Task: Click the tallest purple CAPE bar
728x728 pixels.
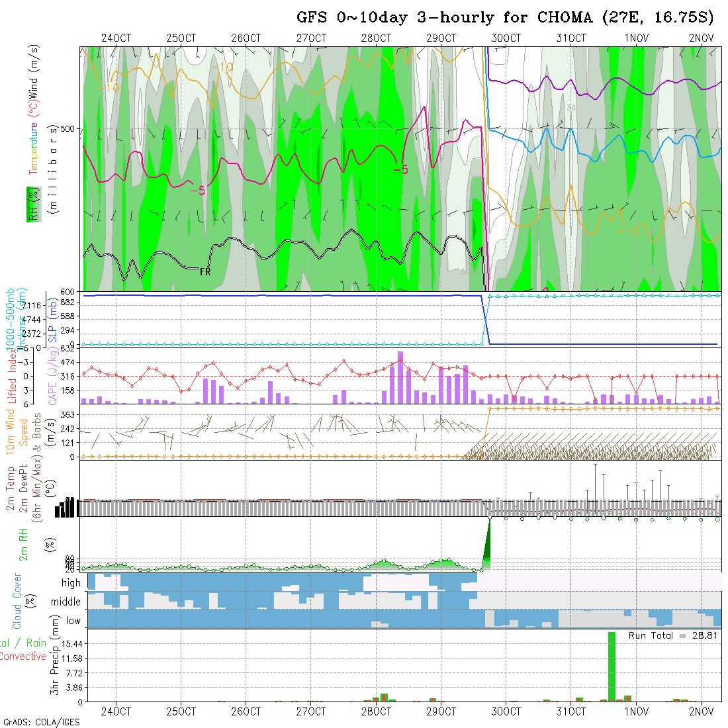Action: pyautogui.click(x=400, y=377)
